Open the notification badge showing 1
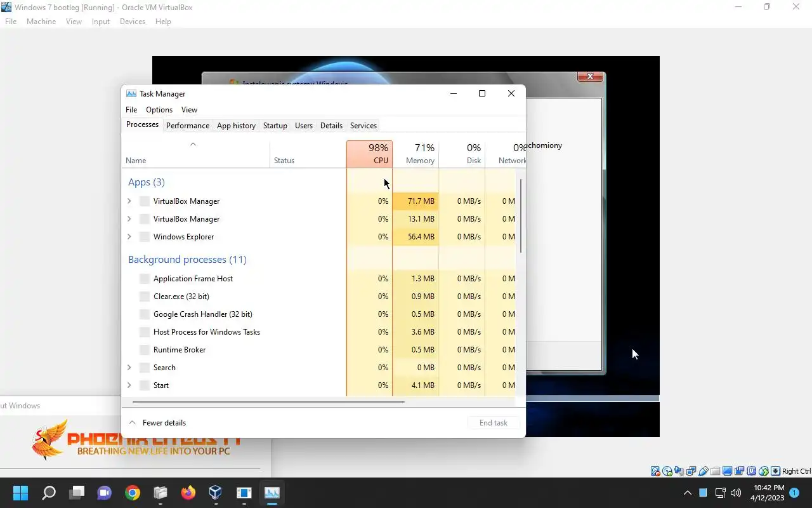Viewport: 812px width, 508px height. coord(794,493)
